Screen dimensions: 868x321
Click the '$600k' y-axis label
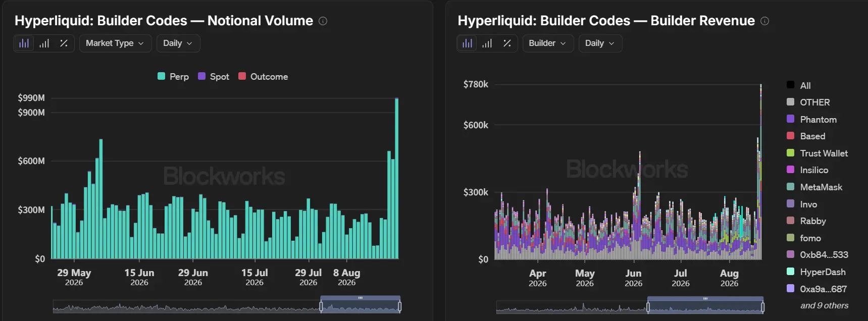(476, 125)
